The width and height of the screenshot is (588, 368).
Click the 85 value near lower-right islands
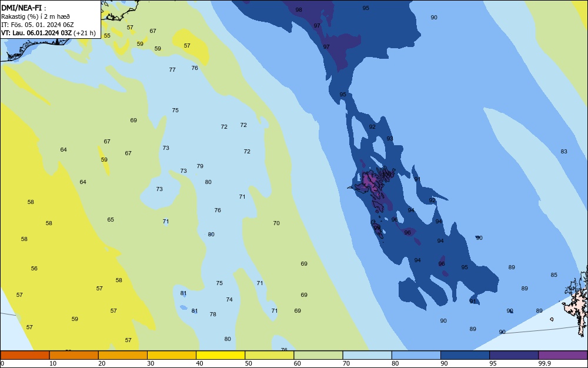tap(554, 275)
